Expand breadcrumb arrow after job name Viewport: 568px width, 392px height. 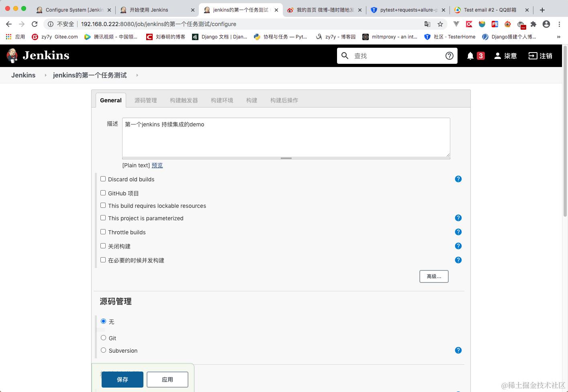(x=137, y=75)
